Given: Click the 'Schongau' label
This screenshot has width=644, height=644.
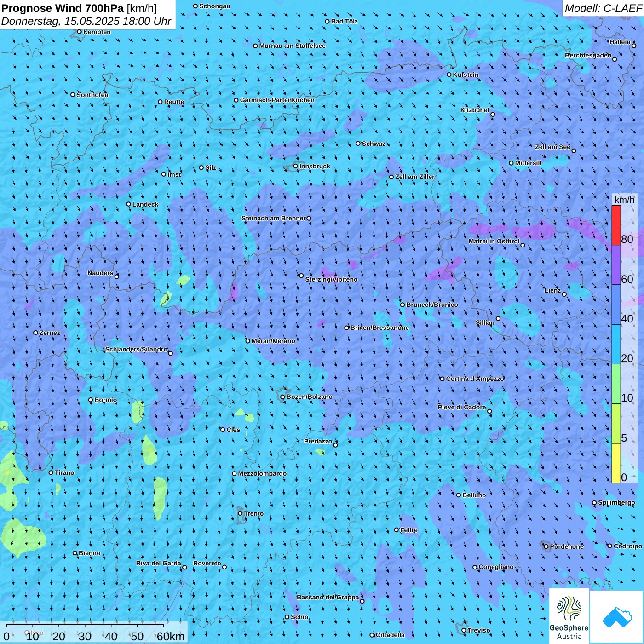Looking at the screenshot, I should [215, 6].
